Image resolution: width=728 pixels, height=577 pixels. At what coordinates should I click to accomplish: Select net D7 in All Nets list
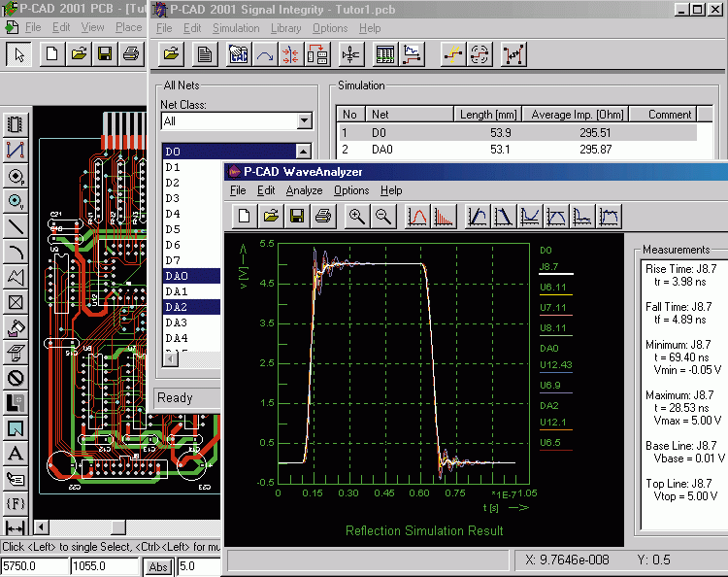[191, 260]
